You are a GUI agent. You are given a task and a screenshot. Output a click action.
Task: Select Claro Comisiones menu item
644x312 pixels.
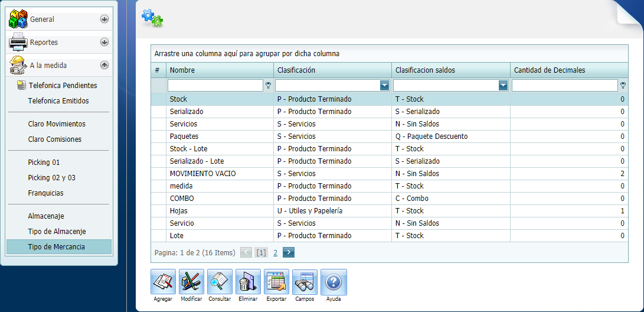pos(55,139)
